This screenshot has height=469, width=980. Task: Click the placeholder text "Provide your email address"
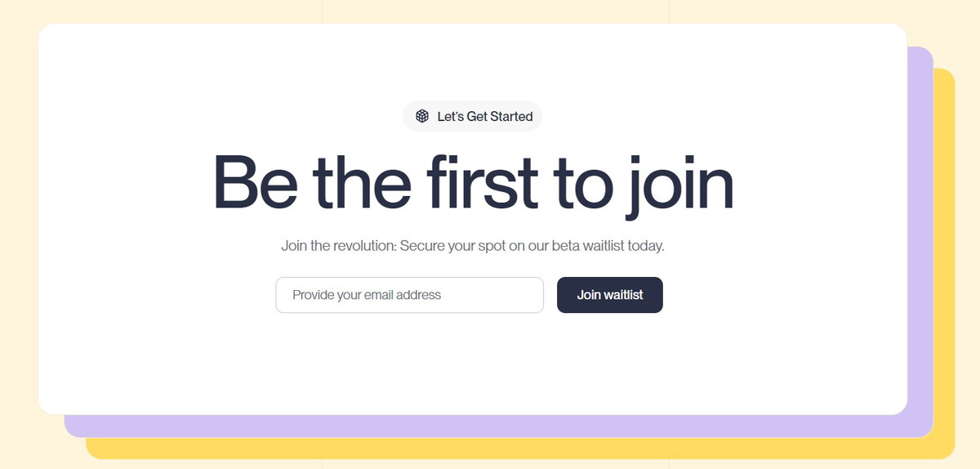[367, 295]
